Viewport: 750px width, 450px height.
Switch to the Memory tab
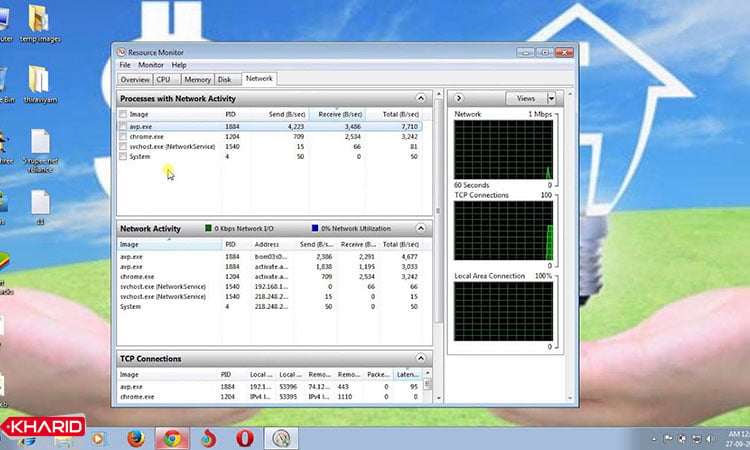click(x=198, y=80)
